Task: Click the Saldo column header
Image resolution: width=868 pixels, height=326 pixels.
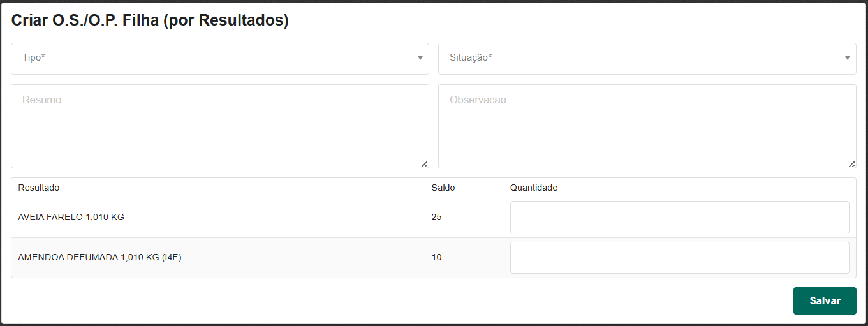Action: (x=443, y=188)
